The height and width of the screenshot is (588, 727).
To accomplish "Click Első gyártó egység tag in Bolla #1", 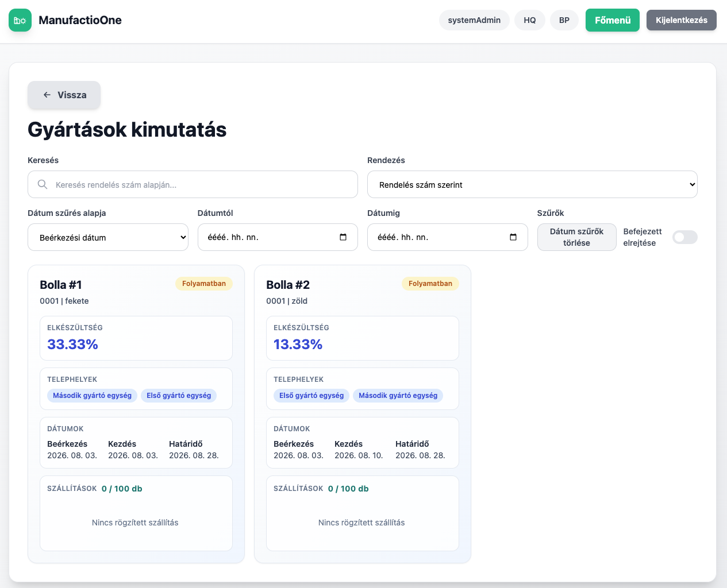I will point(179,396).
